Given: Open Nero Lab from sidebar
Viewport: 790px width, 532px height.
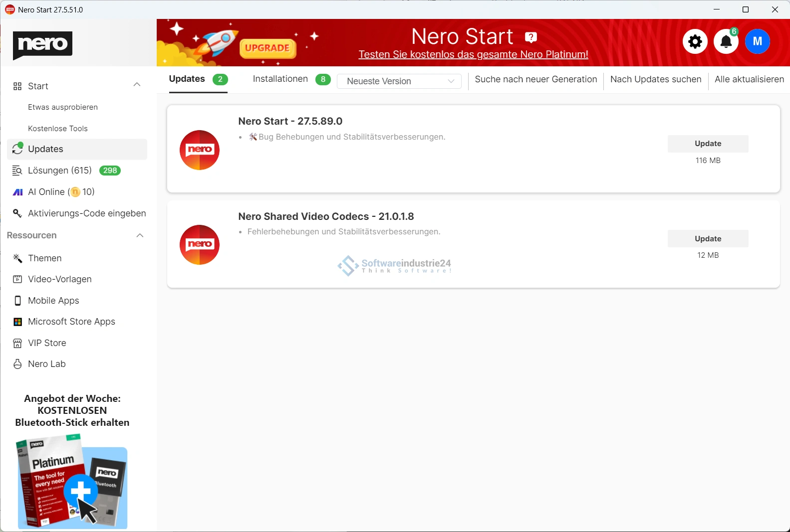Looking at the screenshot, I should click(x=46, y=364).
